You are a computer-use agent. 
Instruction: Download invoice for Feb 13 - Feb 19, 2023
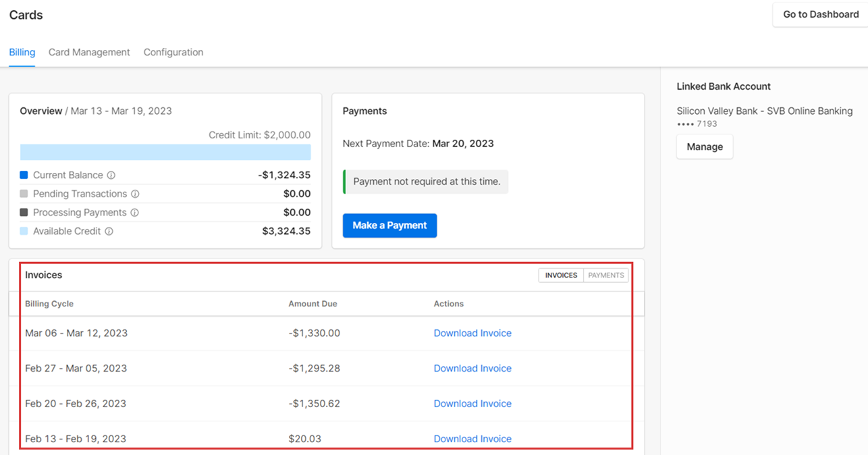(472, 439)
